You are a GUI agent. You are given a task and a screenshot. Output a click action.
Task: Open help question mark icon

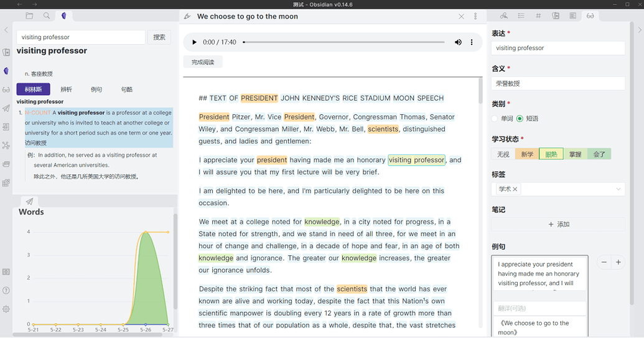coord(6,290)
